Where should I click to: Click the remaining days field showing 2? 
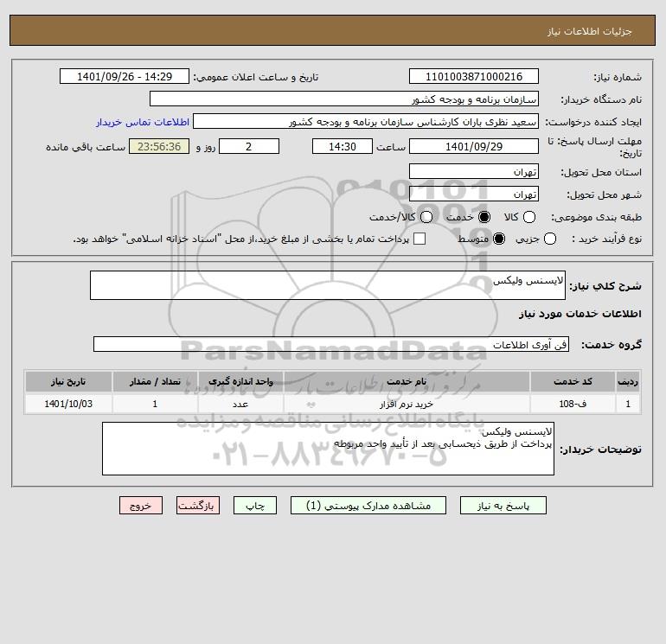coord(249,146)
